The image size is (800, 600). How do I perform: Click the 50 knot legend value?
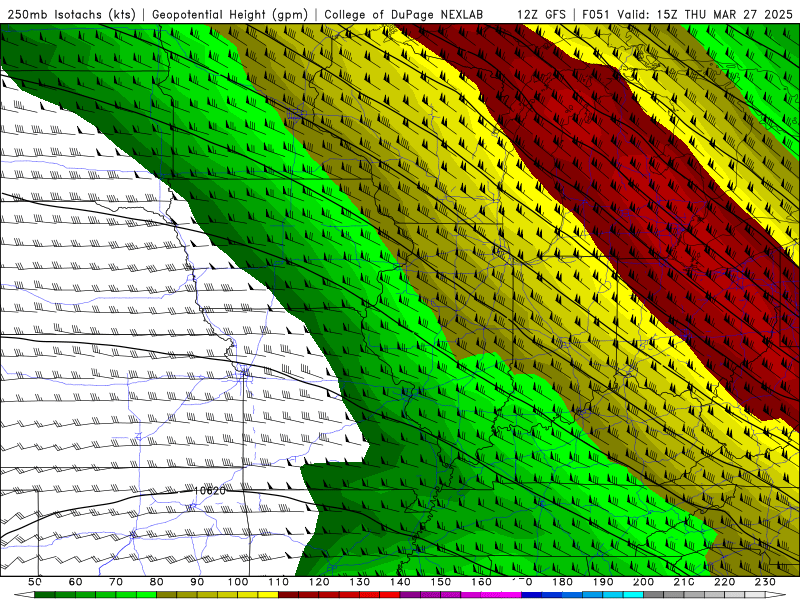(x=35, y=582)
